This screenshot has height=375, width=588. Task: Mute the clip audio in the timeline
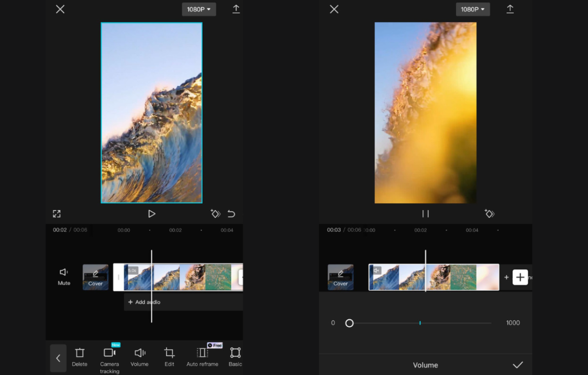coord(64,277)
